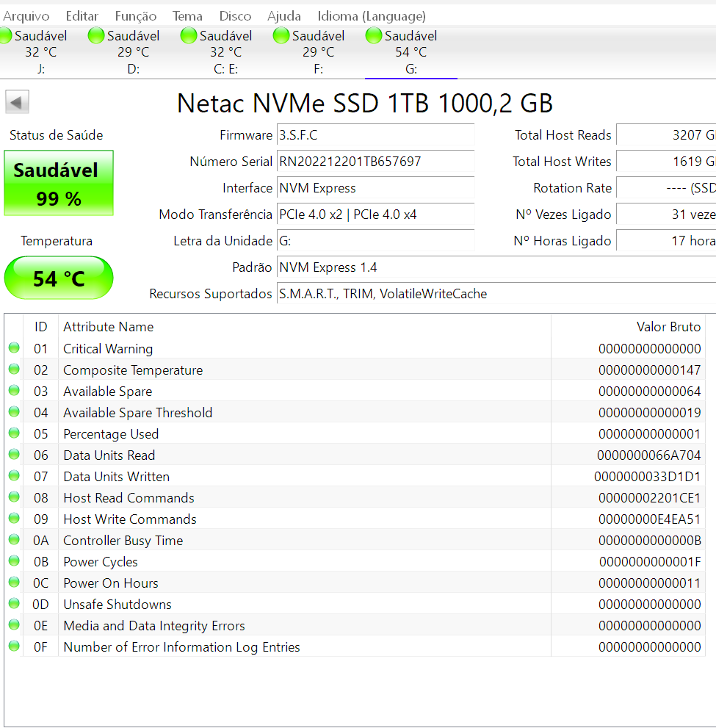Select the C: E: drive tab

coord(225,52)
